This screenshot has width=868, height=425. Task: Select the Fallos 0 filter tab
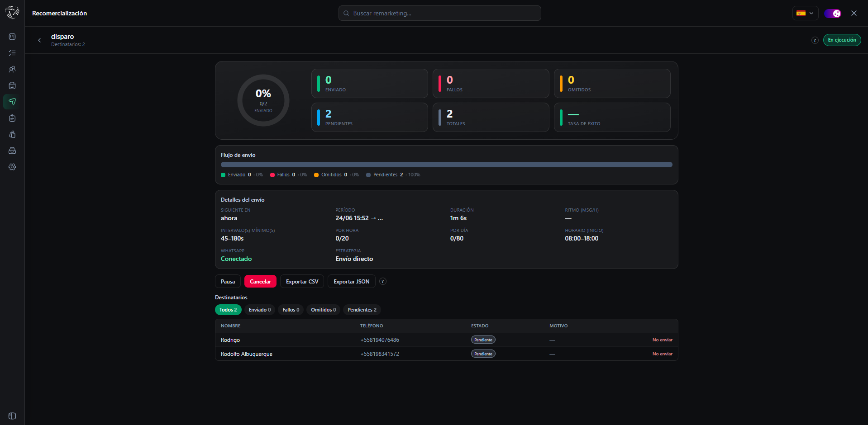tap(291, 310)
